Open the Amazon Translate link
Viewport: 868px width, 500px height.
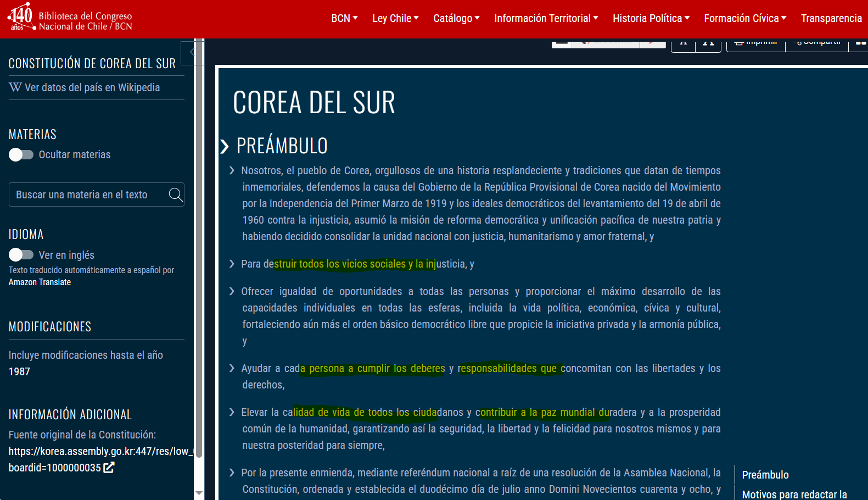(40, 282)
